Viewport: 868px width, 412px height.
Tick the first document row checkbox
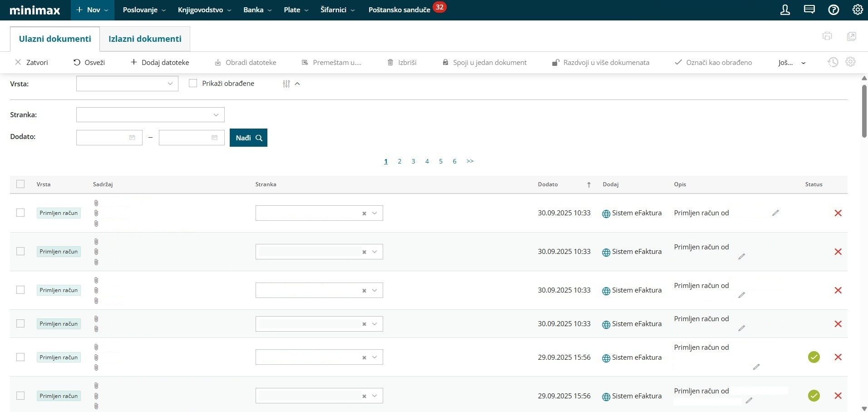point(20,213)
